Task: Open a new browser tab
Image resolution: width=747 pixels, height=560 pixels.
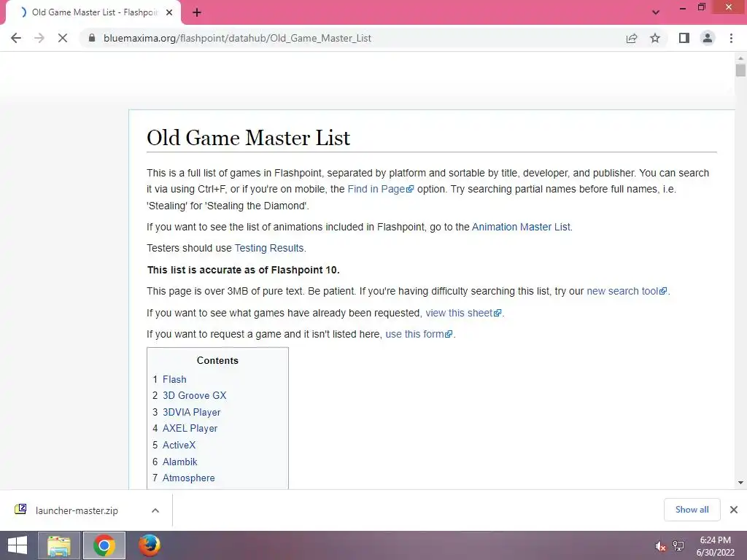Action: (x=197, y=13)
